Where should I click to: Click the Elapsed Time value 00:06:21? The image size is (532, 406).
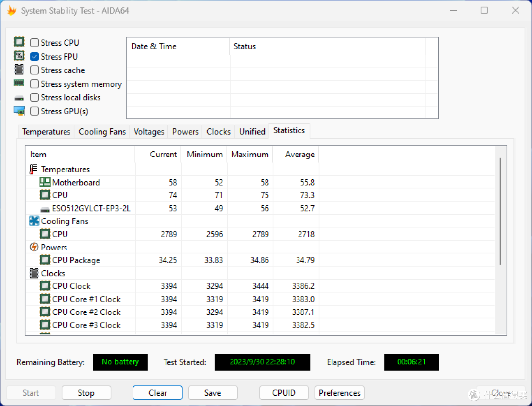pos(411,362)
